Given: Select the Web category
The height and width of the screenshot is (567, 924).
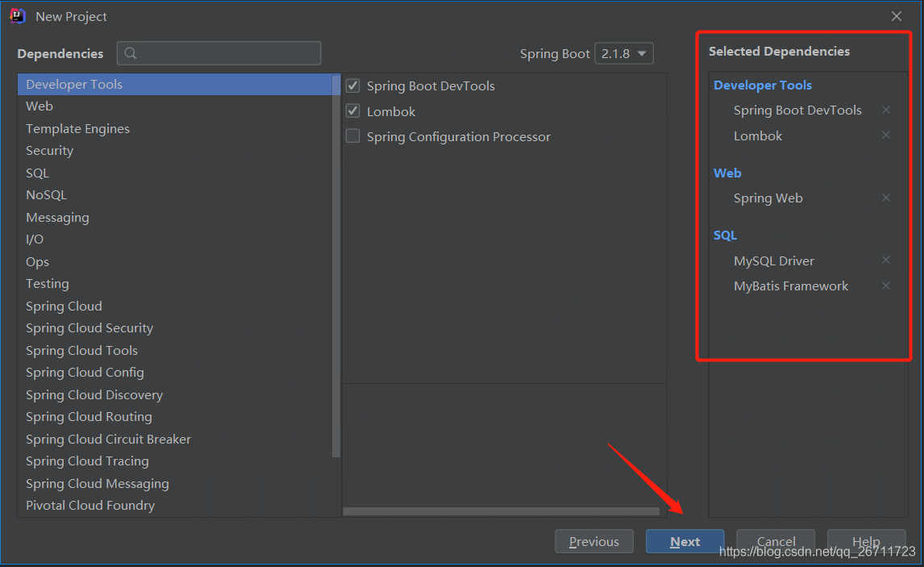Looking at the screenshot, I should point(179,106).
